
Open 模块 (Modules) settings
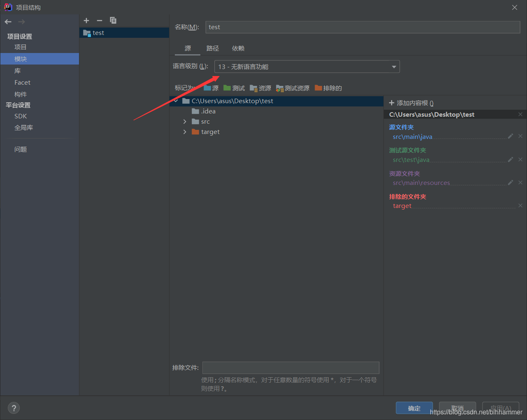(x=39, y=59)
